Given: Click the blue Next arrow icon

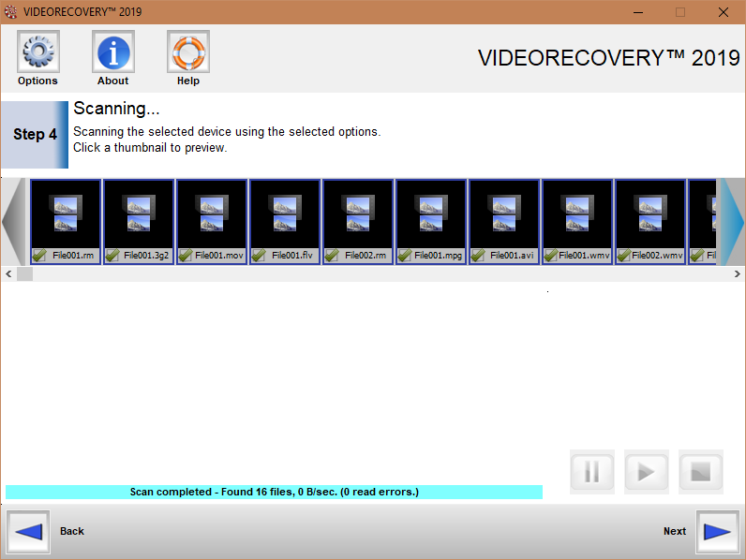Looking at the screenshot, I should pos(717,532).
